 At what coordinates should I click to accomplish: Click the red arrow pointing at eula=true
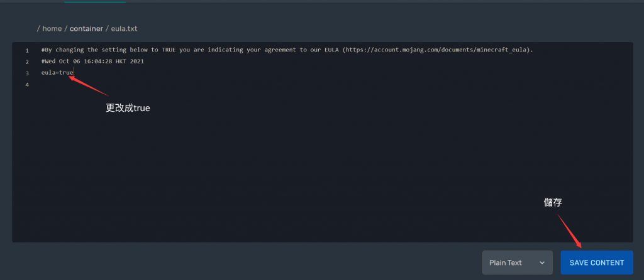click(x=88, y=85)
